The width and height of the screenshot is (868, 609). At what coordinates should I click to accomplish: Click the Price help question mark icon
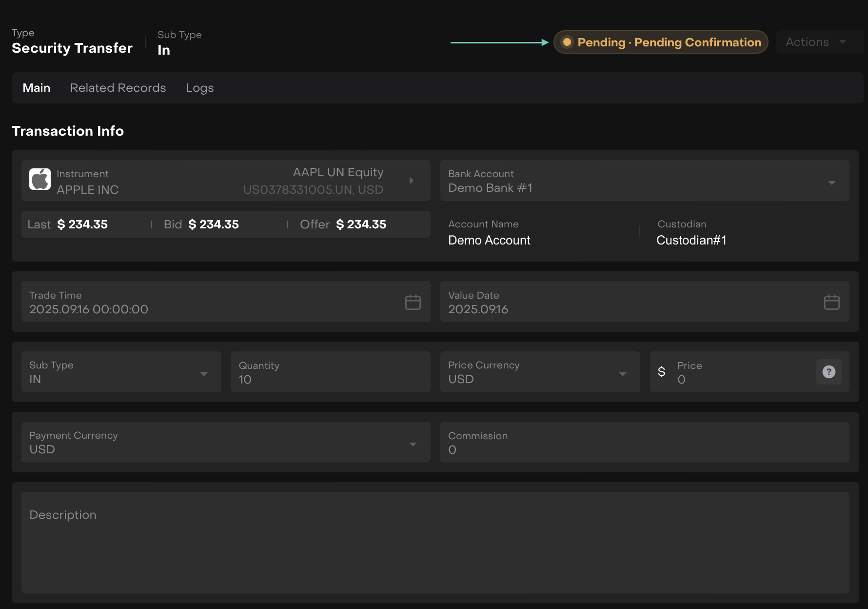click(x=829, y=372)
